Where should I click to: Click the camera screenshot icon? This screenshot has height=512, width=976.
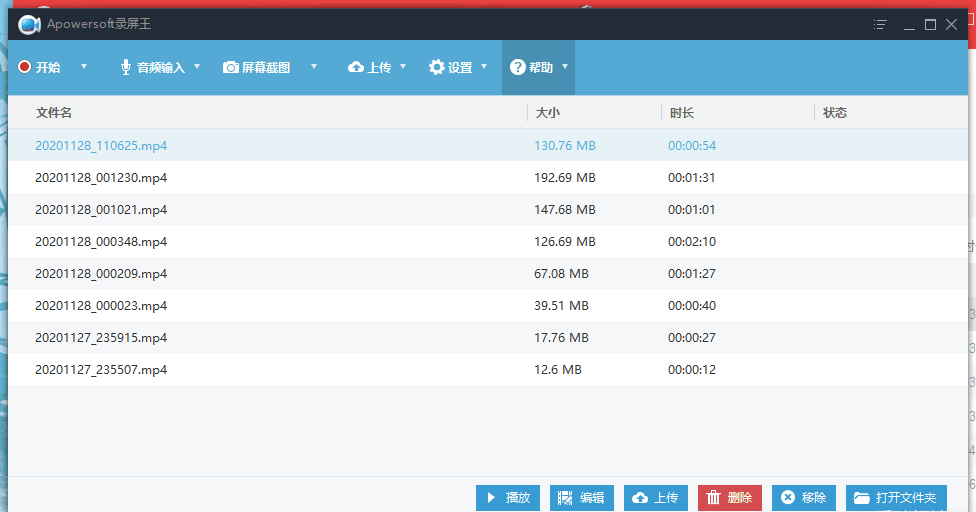coord(230,67)
